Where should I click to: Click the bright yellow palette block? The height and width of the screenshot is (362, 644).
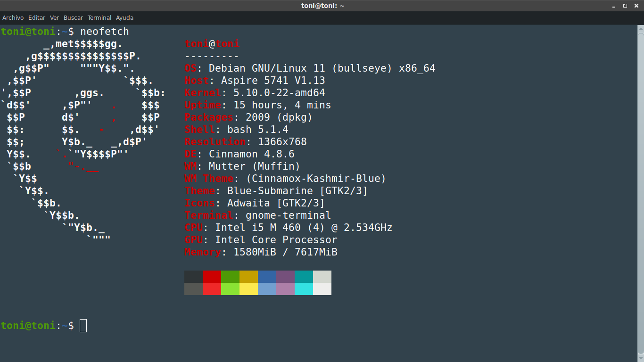248,289
